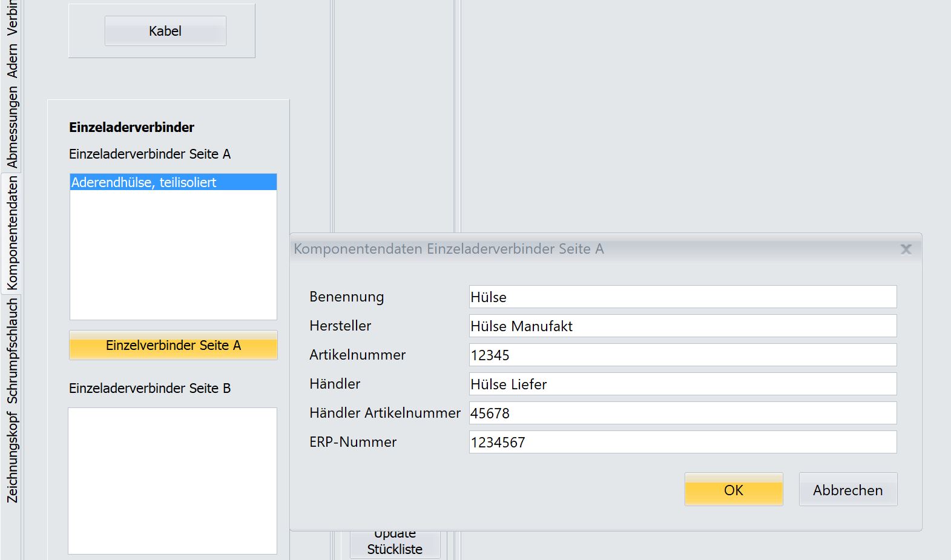951x560 pixels.
Task: Cancel the dialog via Abbrechen
Action: (847, 490)
